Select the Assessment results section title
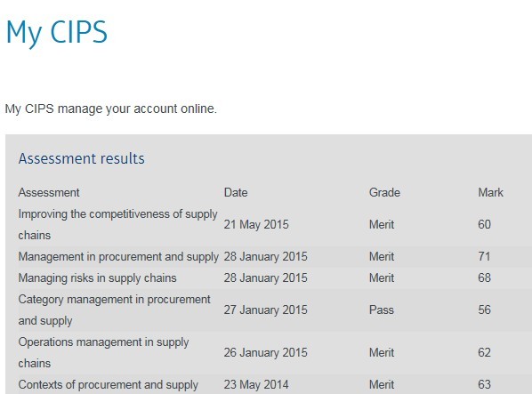This screenshot has height=394, width=532. [x=82, y=158]
